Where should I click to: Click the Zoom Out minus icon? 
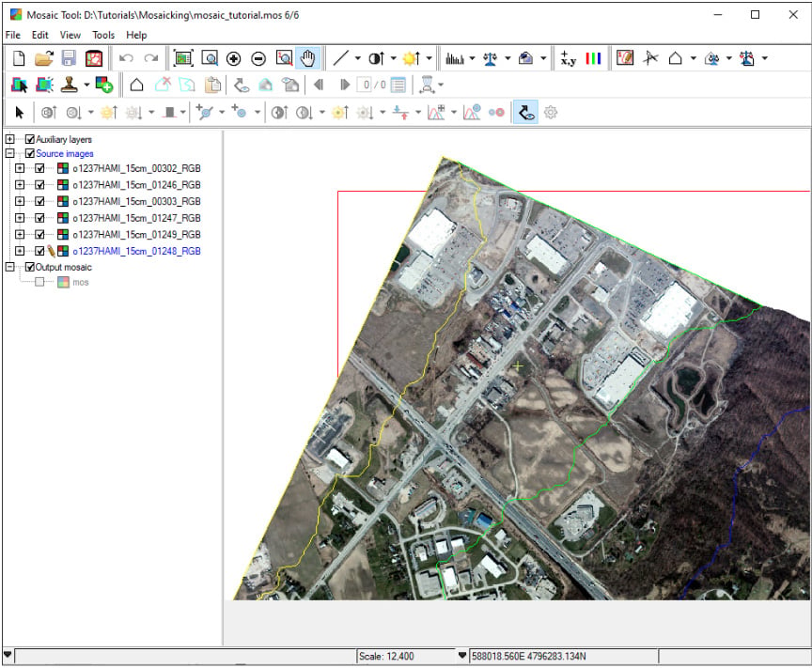pos(258,58)
